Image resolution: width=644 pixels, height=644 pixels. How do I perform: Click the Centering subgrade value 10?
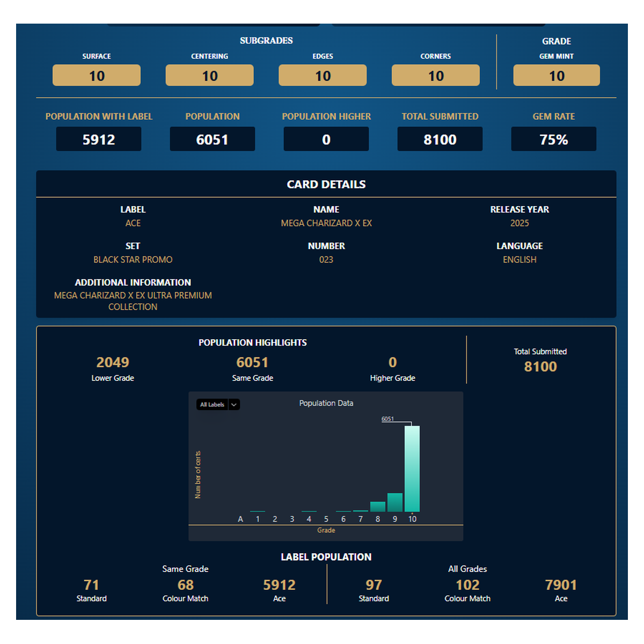pos(210,76)
